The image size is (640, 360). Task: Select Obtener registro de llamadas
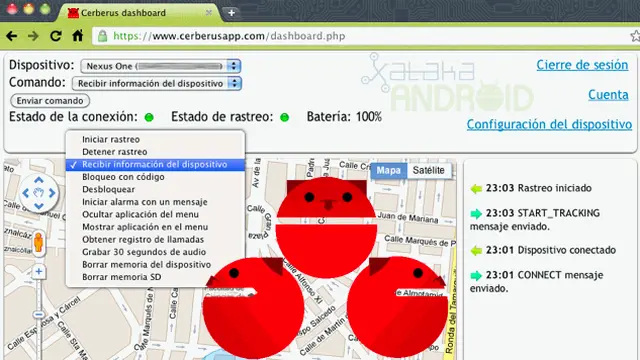click(155, 240)
